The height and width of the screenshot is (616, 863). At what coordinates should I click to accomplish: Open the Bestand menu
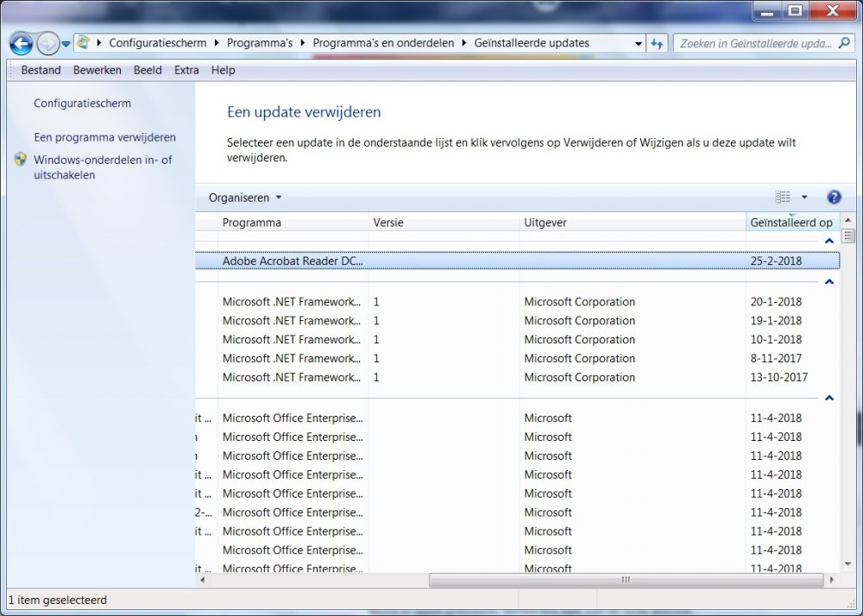pyautogui.click(x=41, y=70)
